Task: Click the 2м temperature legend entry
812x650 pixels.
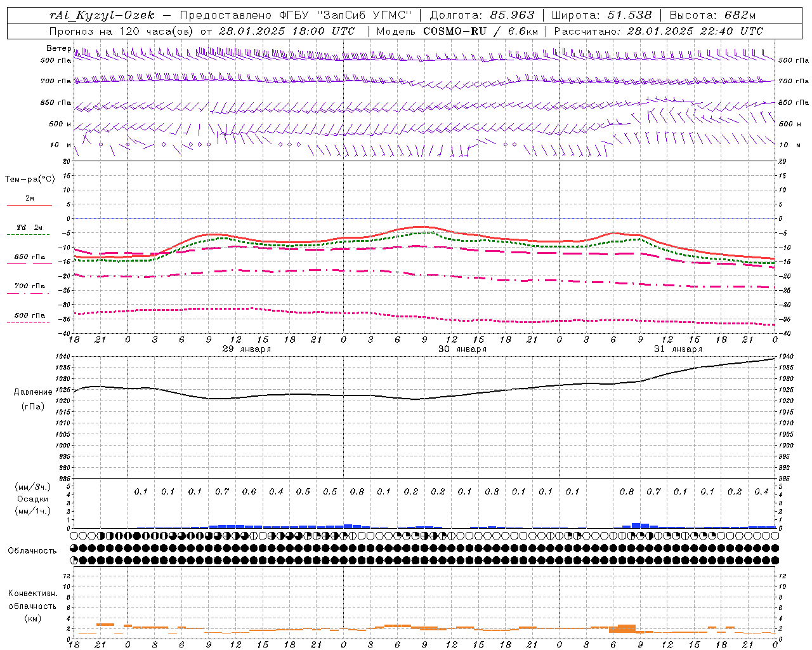Action: 29,198
